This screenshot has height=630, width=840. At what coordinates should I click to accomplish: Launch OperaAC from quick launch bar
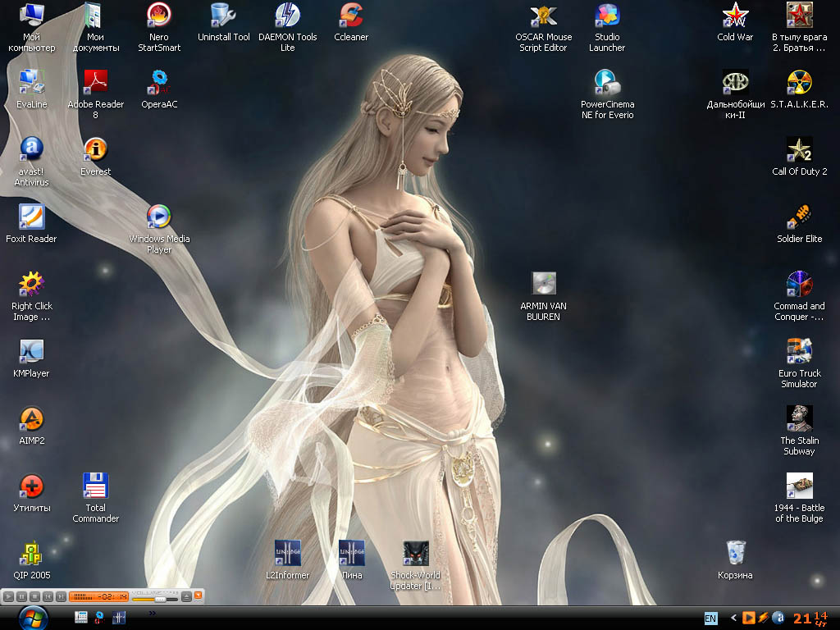[99, 617]
